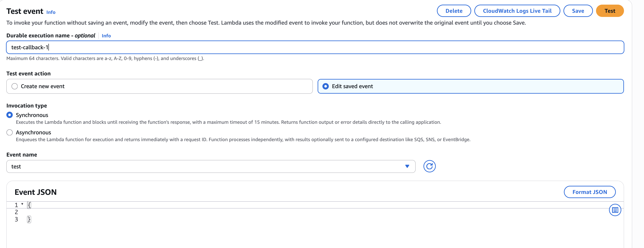Screen dimensions: 644x248
Task: Click the keyboard shortcuts icon in editor
Action: coord(615,210)
